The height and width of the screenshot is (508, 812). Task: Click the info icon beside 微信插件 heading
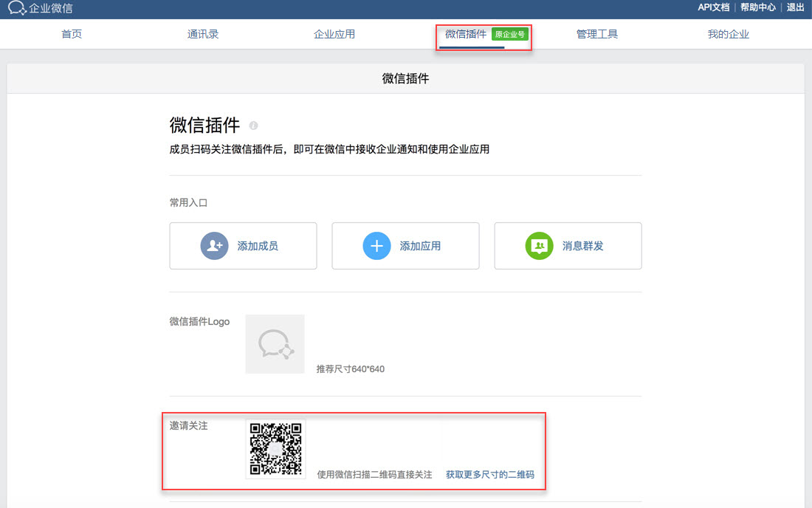253,126
